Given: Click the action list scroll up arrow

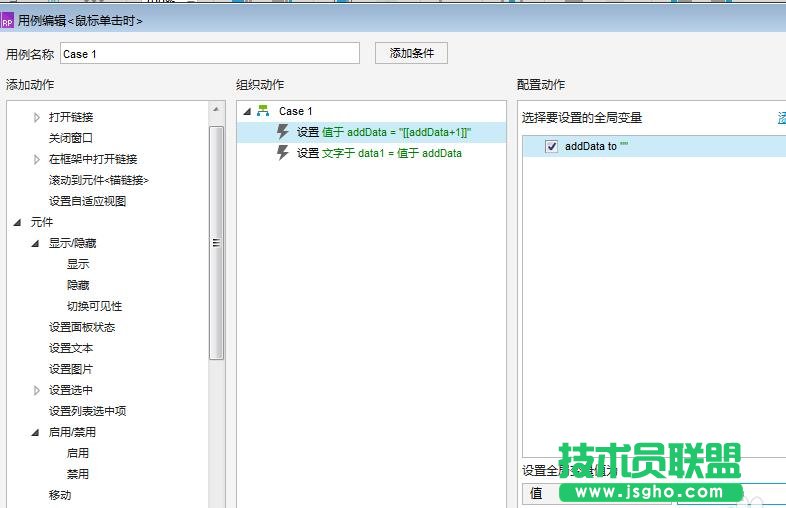Looking at the screenshot, I should [216, 109].
